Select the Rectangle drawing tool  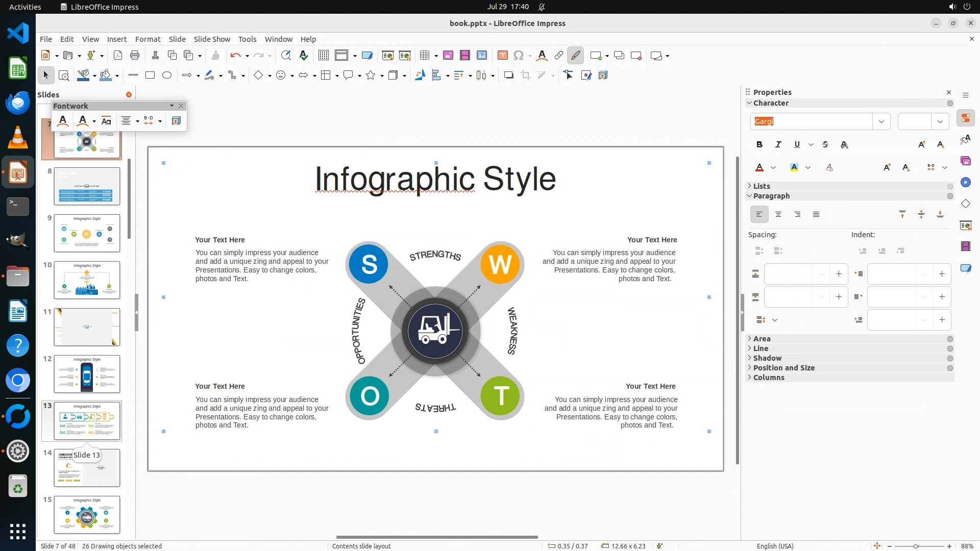pos(150,76)
